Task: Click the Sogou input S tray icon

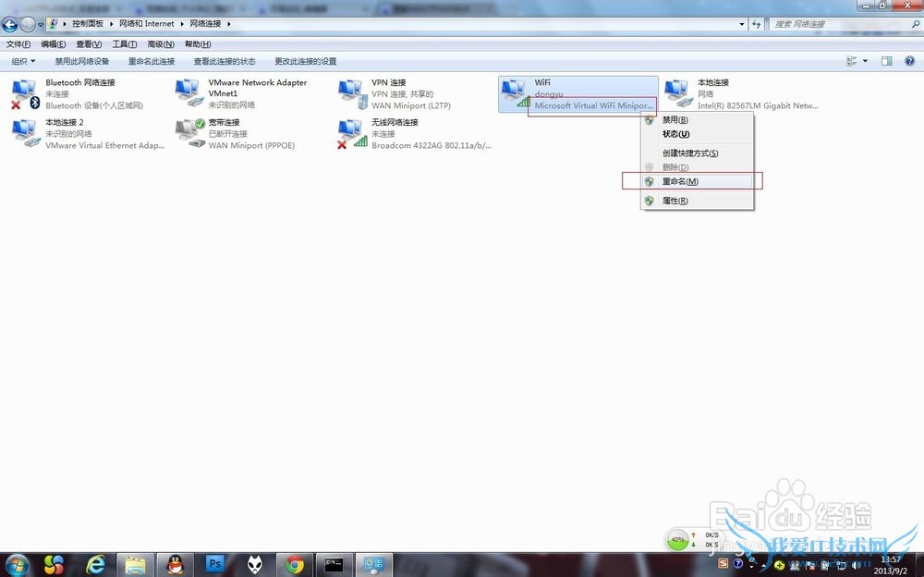Action: pyautogui.click(x=723, y=563)
